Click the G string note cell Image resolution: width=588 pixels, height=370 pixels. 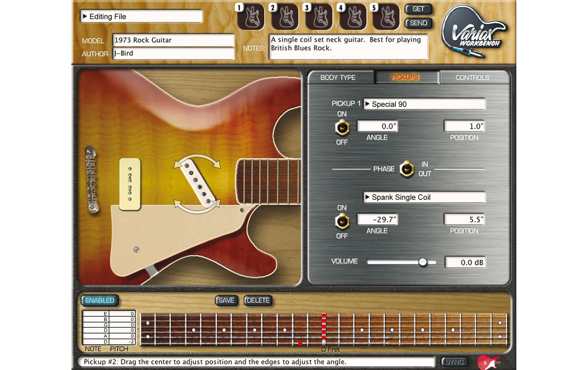pyautogui.click(x=96, y=325)
